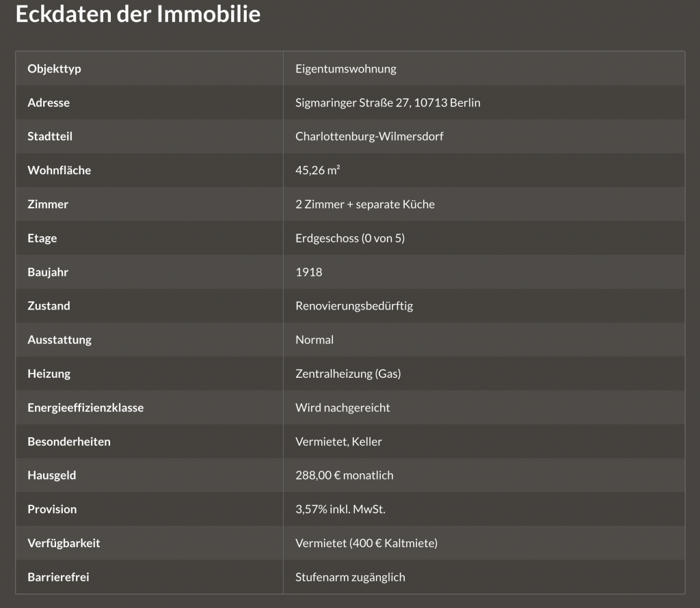Click the Baujahr value 1918
This screenshot has height=608, width=700.
coord(309,272)
